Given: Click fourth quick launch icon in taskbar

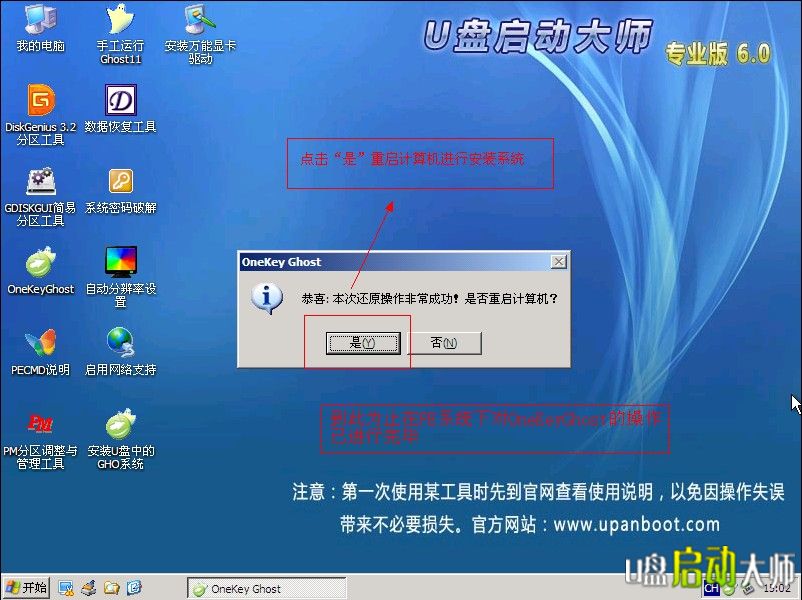Looking at the screenshot, I should 134,588.
